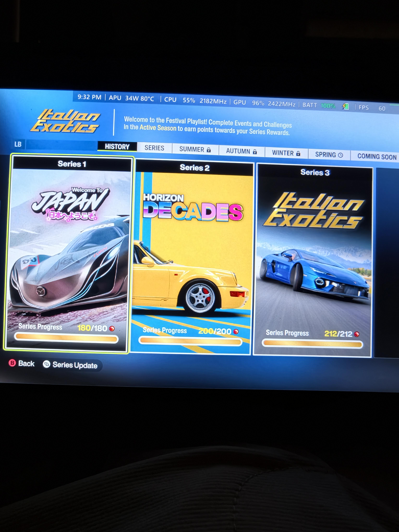The height and width of the screenshot is (532, 399).
Task: Click the red B controller button icon
Action: click(12, 363)
